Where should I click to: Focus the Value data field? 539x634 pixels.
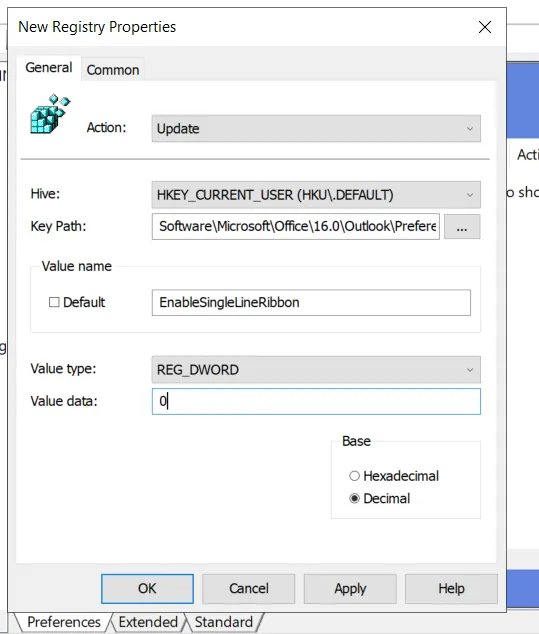point(316,402)
